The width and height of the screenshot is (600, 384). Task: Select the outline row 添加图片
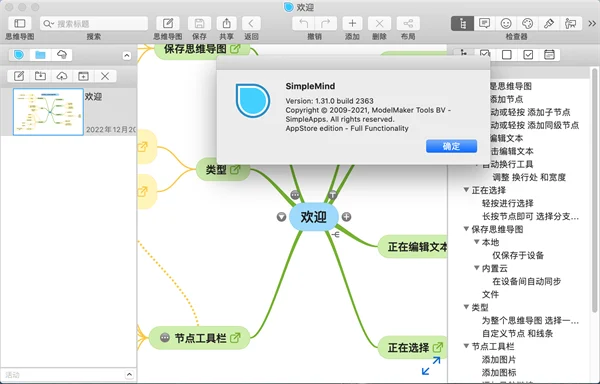[x=499, y=359]
